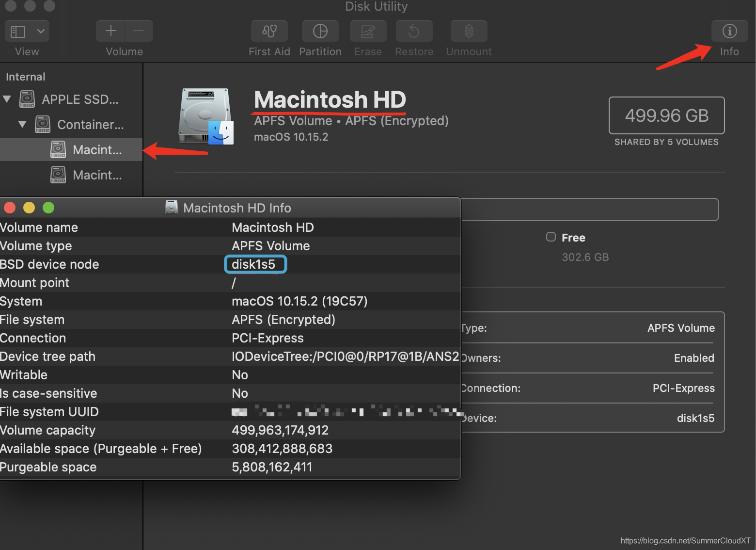
Task: Select the Is case-sensitive row
Action: 230,393
